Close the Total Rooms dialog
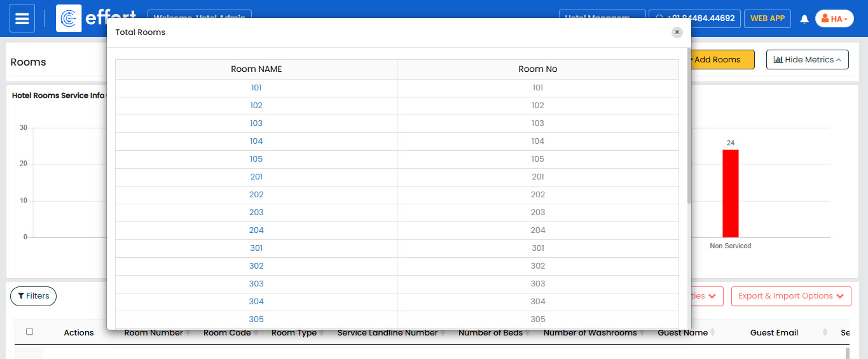The width and height of the screenshot is (868, 359). point(677,32)
